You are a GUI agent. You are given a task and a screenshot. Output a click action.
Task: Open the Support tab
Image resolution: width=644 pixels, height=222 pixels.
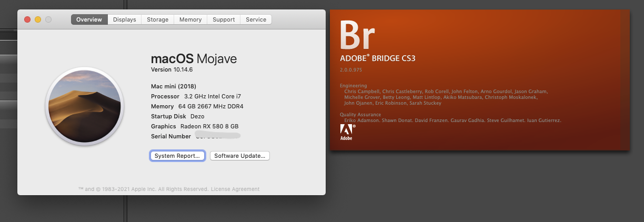tap(224, 19)
